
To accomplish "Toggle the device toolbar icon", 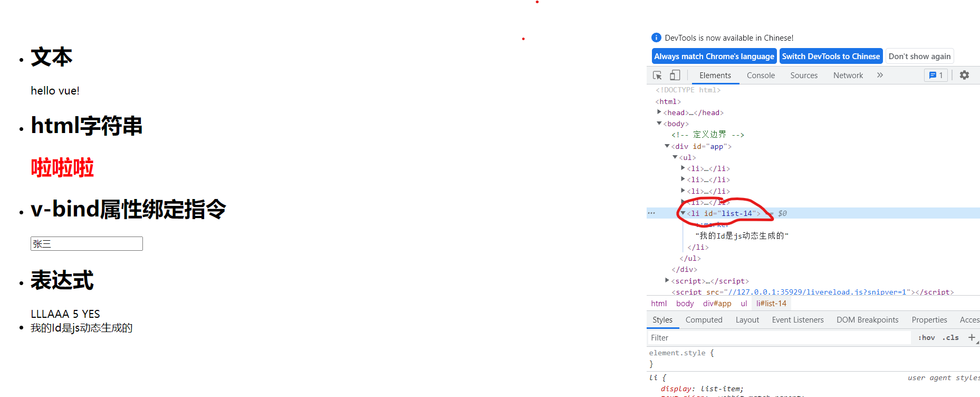I will coord(675,75).
